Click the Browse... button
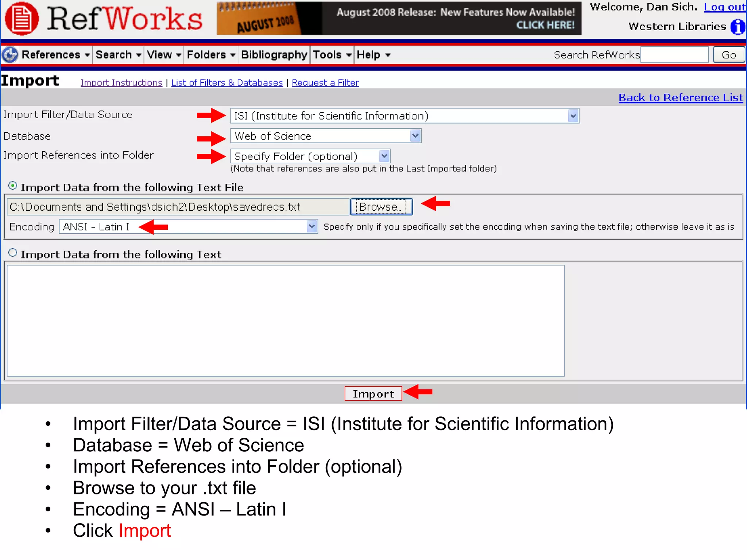 coord(381,207)
